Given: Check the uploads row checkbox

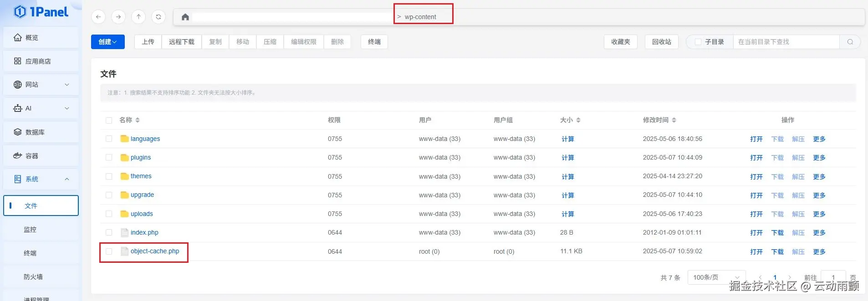Looking at the screenshot, I should coord(109,214).
